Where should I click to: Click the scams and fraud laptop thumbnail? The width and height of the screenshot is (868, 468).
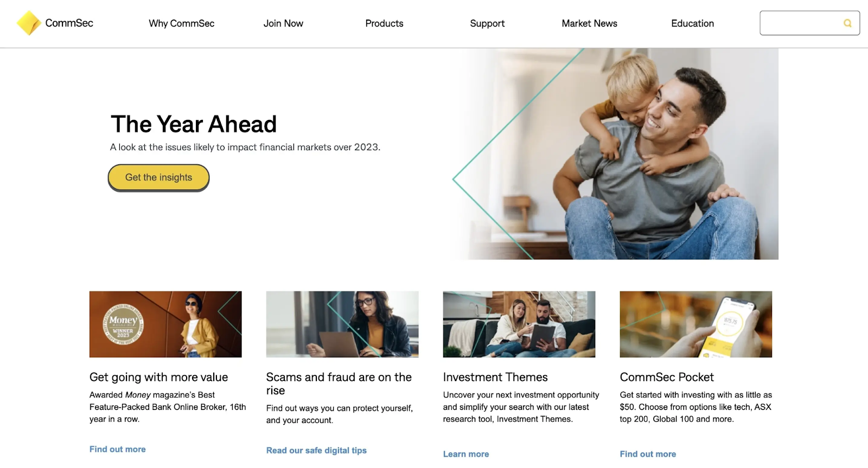pos(342,324)
